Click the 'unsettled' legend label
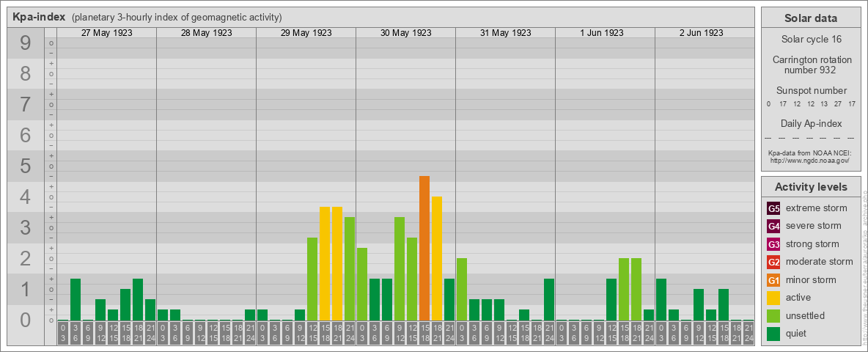Screen dimensions: 868x352 [806, 315]
